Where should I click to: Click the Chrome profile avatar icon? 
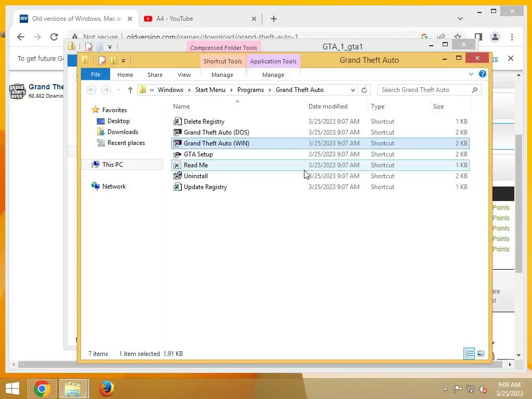[x=495, y=37]
